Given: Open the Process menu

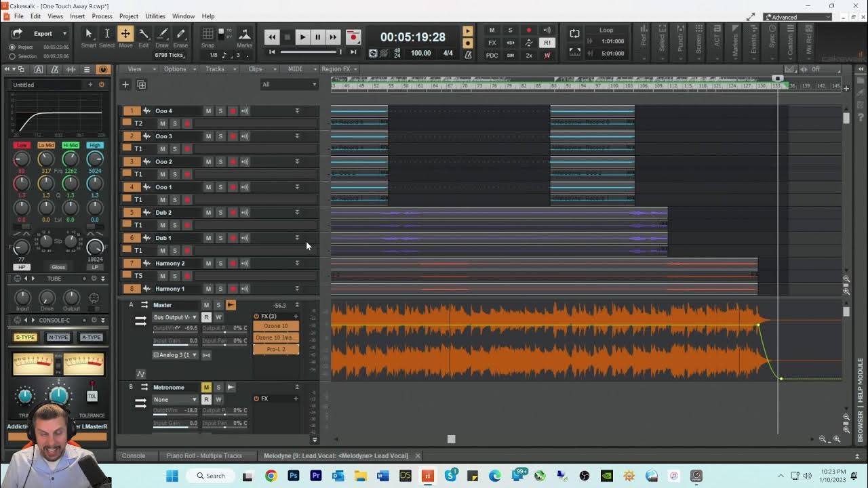Looking at the screenshot, I should click(102, 16).
